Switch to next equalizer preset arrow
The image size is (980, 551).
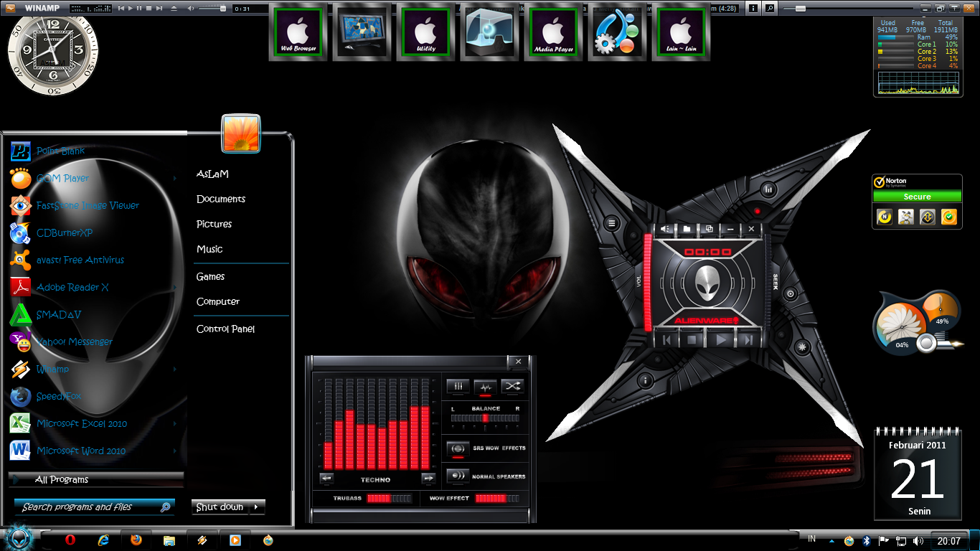(x=428, y=479)
